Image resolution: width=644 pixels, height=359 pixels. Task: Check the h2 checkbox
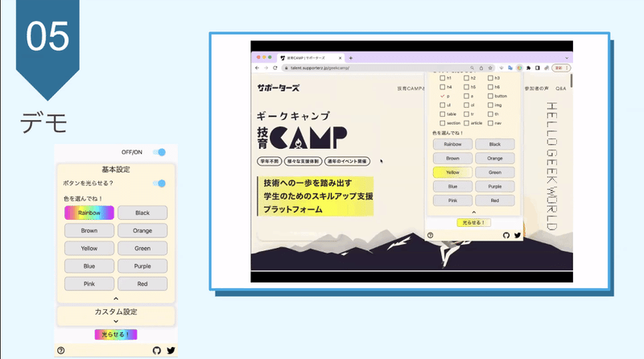pyautogui.click(x=466, y=78)
